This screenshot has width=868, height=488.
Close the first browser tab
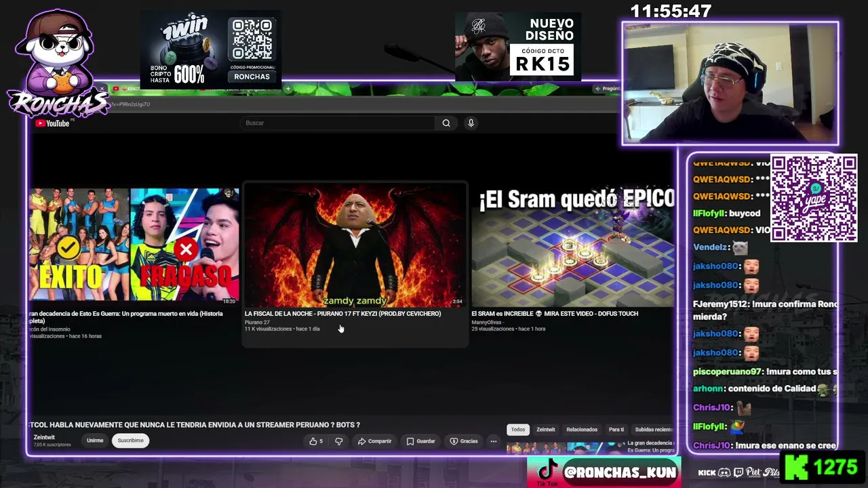pyautogui.click(x=103, y=89)
